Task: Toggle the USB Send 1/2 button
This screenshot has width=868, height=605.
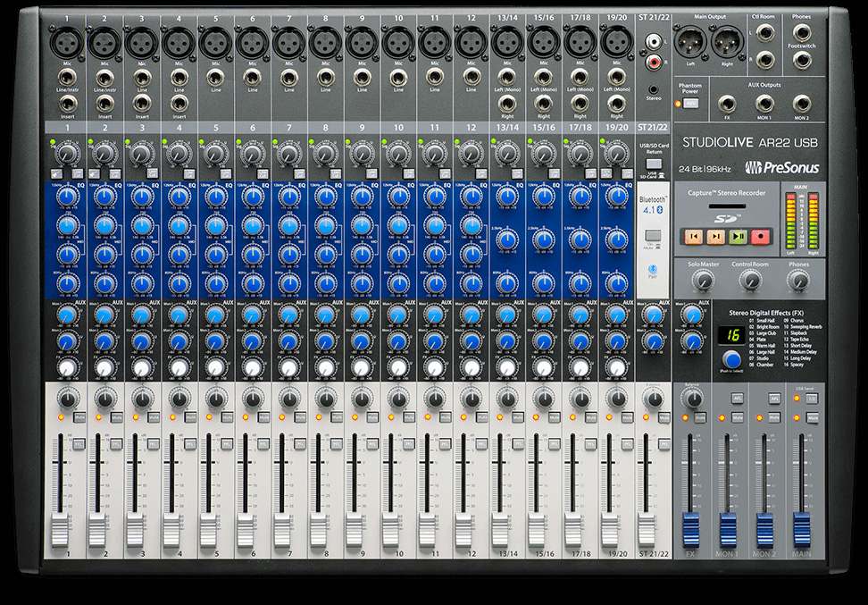Action: pyautogui.click(x=812, y=399)
